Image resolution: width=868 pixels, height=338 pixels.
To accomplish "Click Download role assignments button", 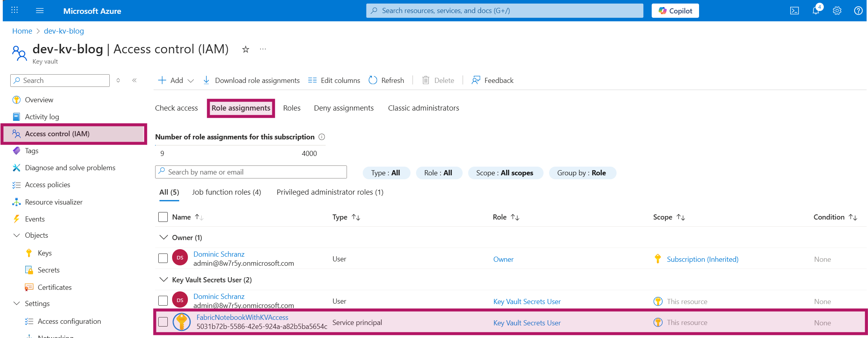I will pyautogui.click(x=251, y=80).
